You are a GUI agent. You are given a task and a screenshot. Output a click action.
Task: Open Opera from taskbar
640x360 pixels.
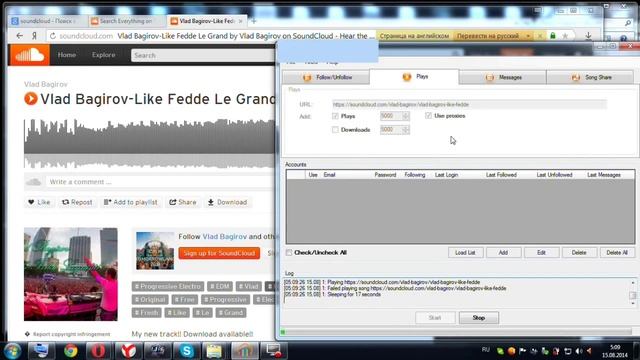point(98,351)
